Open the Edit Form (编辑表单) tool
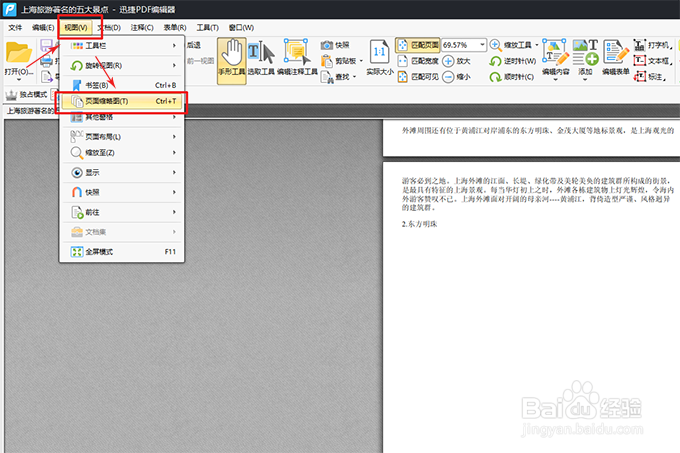 615,58
